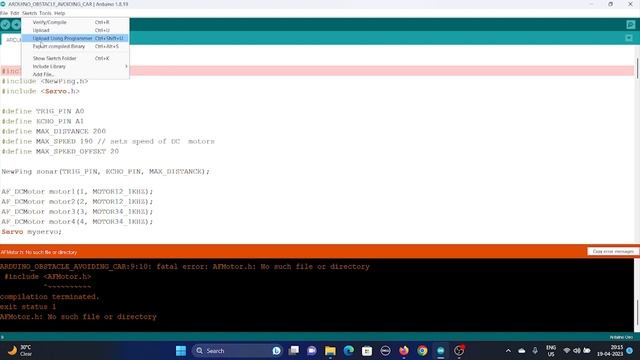This screenshot has width=640, height=360.
Task: Open Task View in taskbar
Action: 293,351
